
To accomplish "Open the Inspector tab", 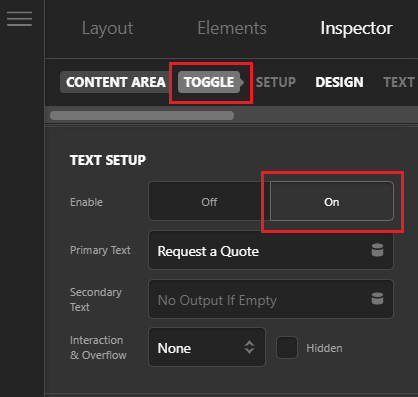I will pyautogui.click(x=356, y=28).
